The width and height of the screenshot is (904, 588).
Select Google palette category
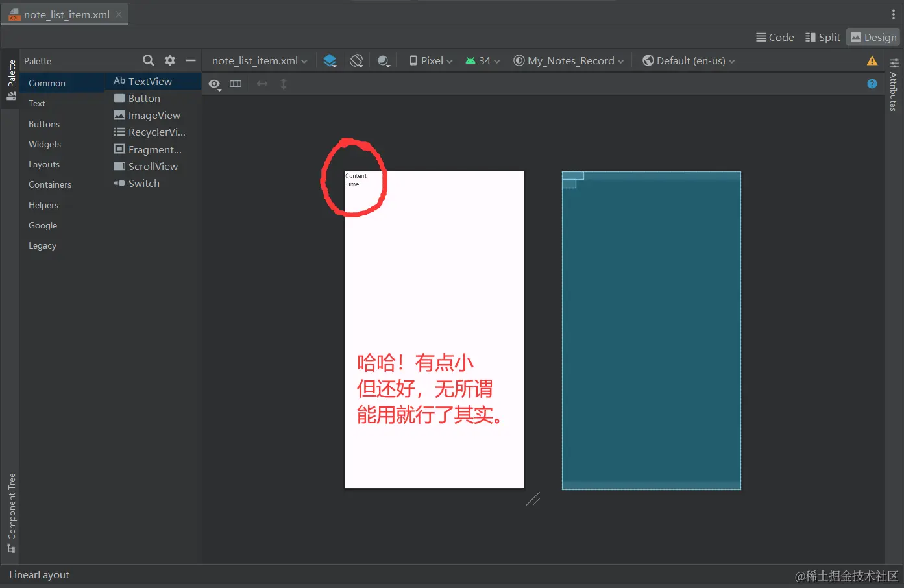pyautogui.click(x=62, y=225)
